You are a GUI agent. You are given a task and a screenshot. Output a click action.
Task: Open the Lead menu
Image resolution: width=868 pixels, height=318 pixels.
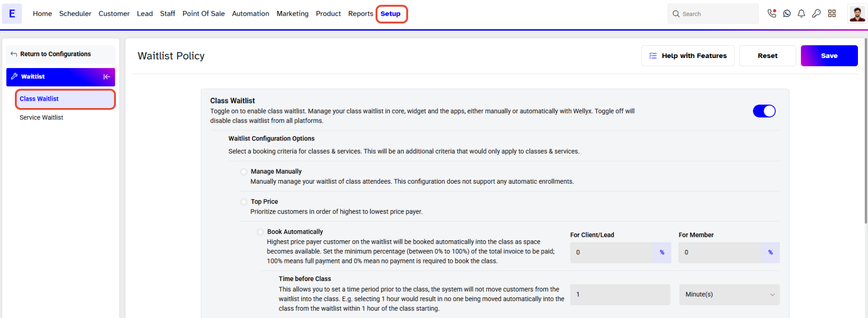(145, 13)
